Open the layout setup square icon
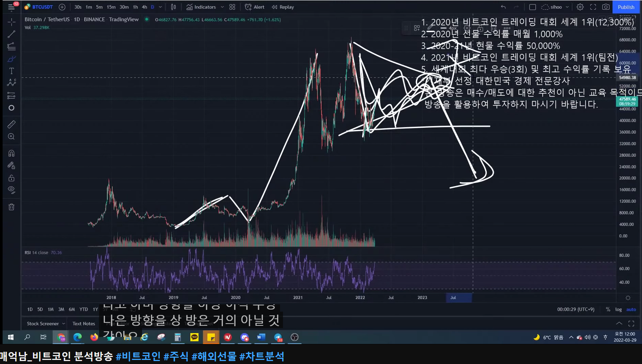Viewport: 642px width, 364px height. [x=533, y=7]
